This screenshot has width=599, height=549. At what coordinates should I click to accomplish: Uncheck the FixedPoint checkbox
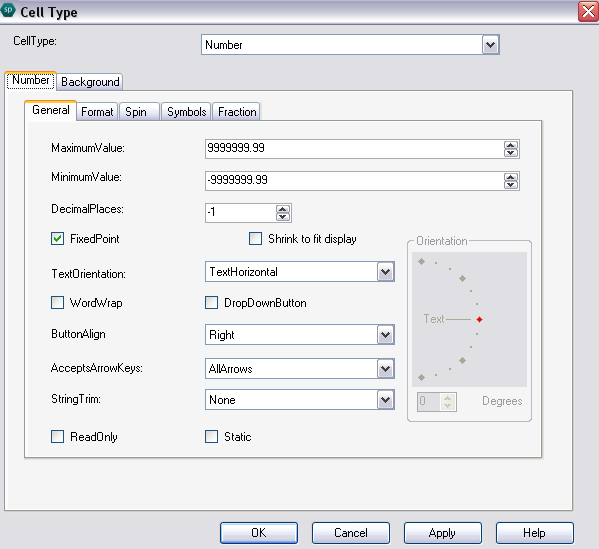click(x=57, y=239)
